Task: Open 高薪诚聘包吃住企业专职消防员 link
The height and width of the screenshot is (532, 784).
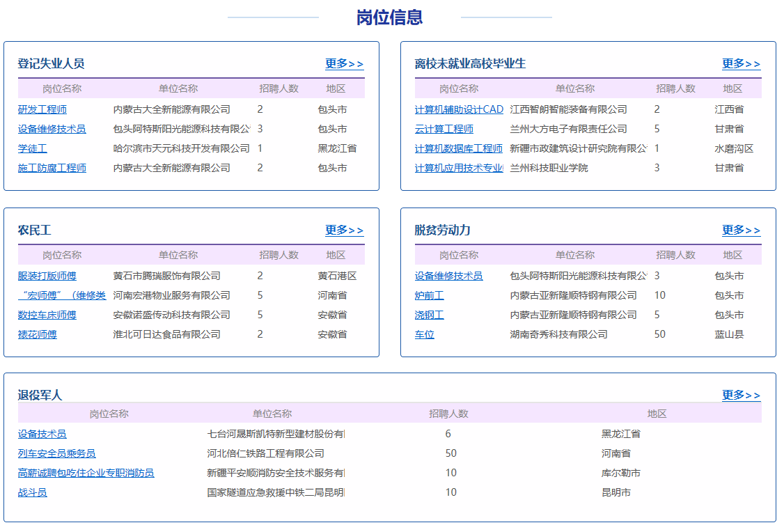Action: click(86, 473)
